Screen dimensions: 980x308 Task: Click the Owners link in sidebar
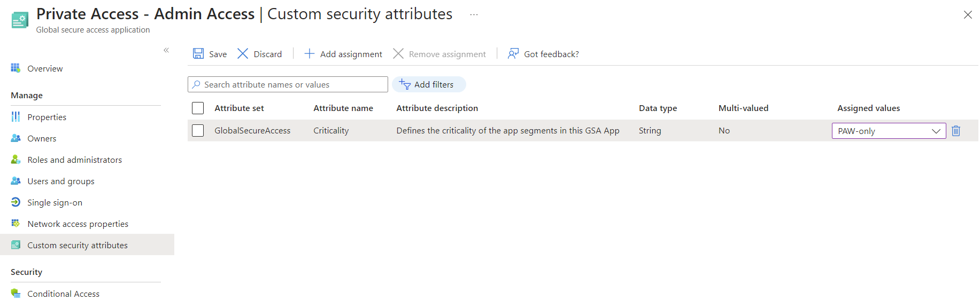click(x=42, y=138)
